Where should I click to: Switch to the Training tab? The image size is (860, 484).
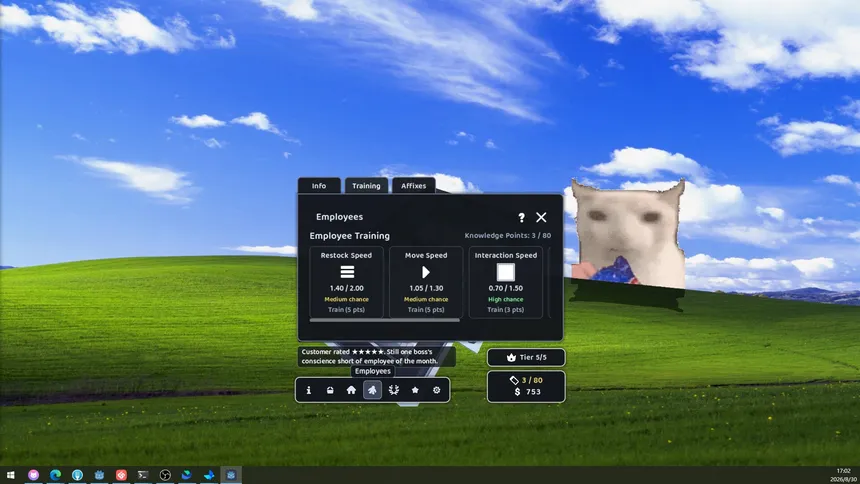tap(366, 185)
